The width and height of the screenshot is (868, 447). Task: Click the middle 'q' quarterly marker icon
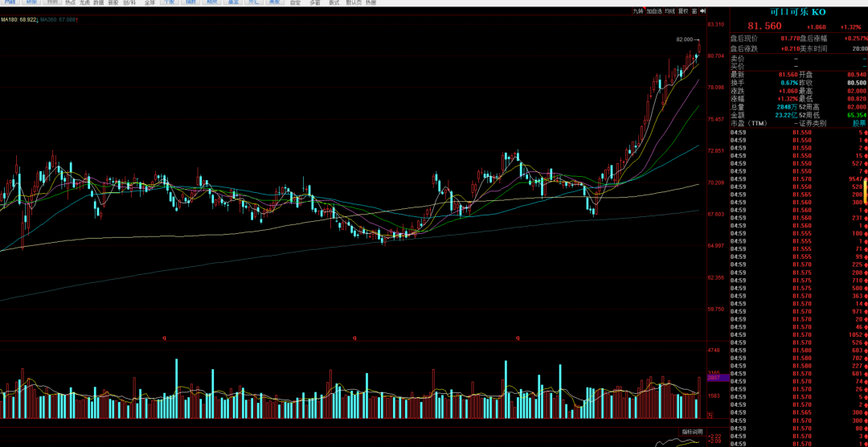coord(354,338)
